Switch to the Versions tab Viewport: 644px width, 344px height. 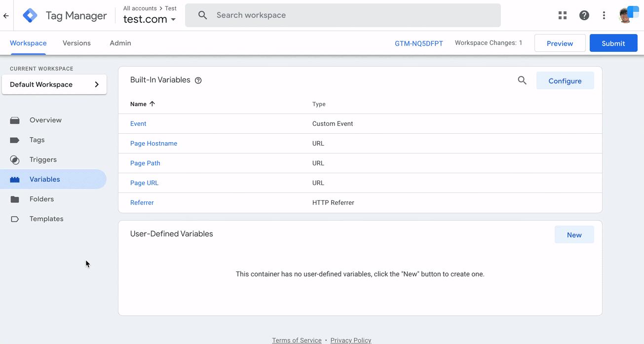pos(76,43)
